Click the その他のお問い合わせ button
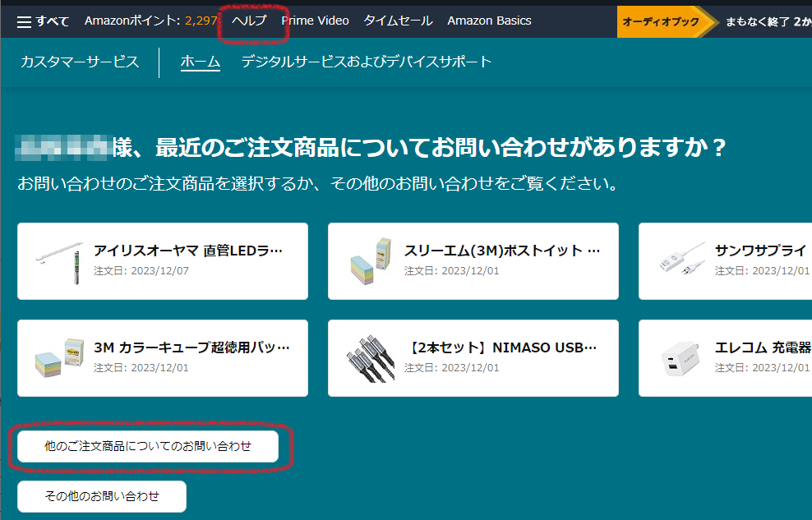This screenshot has height=520, width=812. point(102,496)
